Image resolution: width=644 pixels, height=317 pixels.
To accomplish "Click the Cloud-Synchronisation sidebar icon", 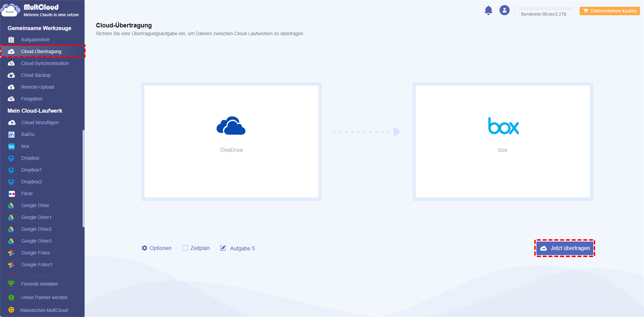I will (11, 63).
